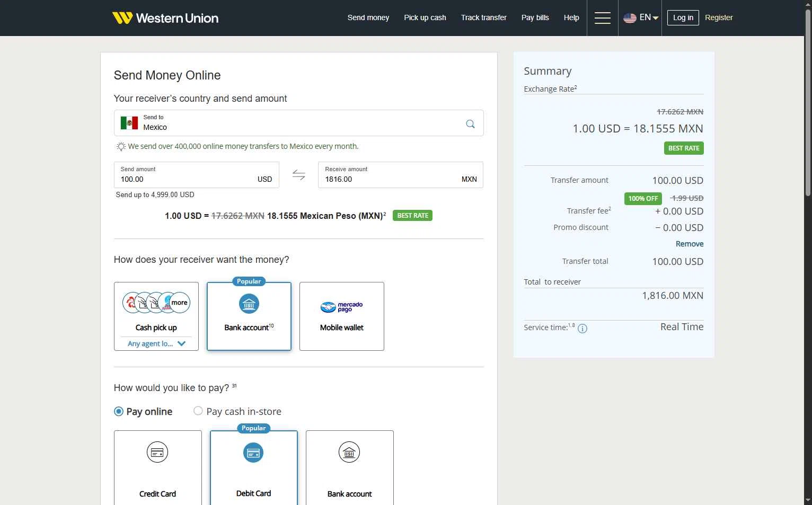Click the 'Real Time' service time value
Screen dimensions: 812x505
682,327
